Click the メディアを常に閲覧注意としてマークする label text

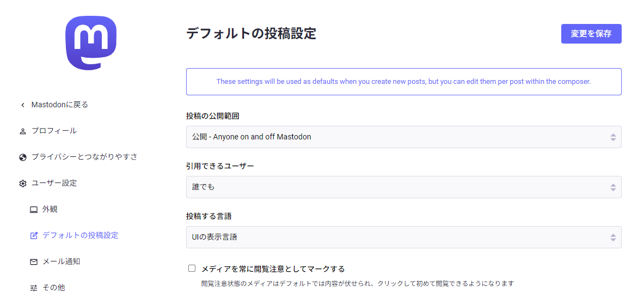[273, 269]
